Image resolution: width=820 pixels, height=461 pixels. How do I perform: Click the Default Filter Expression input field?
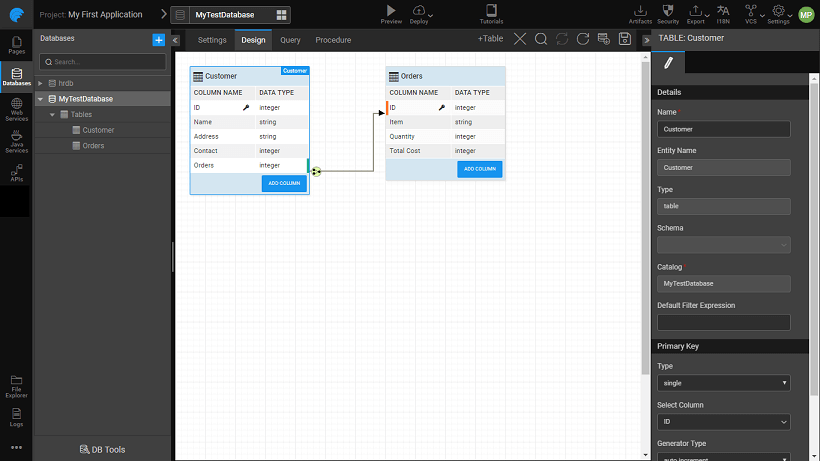pos(724,322)
